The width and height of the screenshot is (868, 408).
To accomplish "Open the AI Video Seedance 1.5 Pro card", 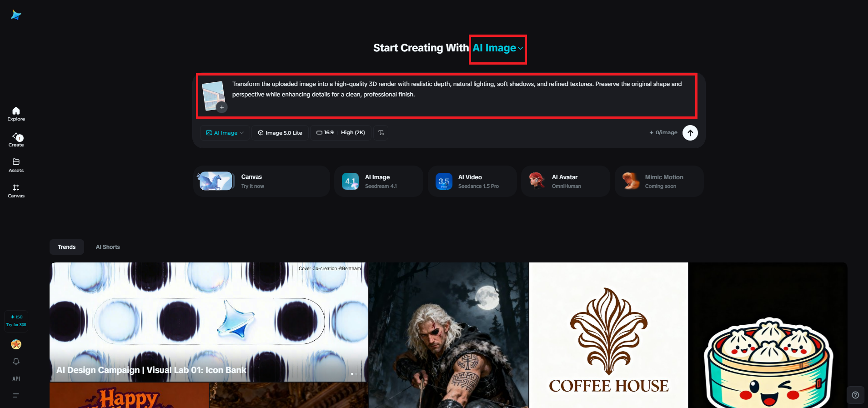I will (472, 181).
